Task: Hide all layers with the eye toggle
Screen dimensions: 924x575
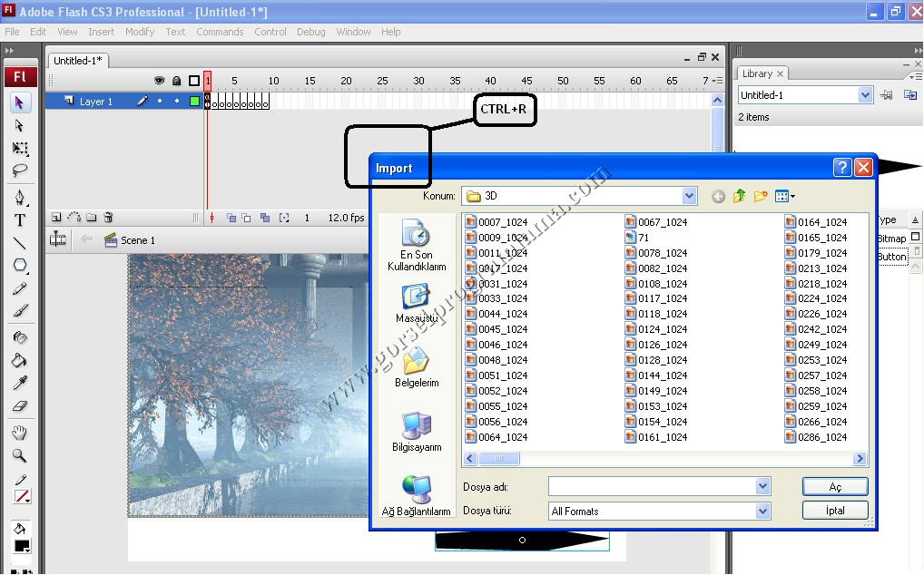Action: coord(159,81)
